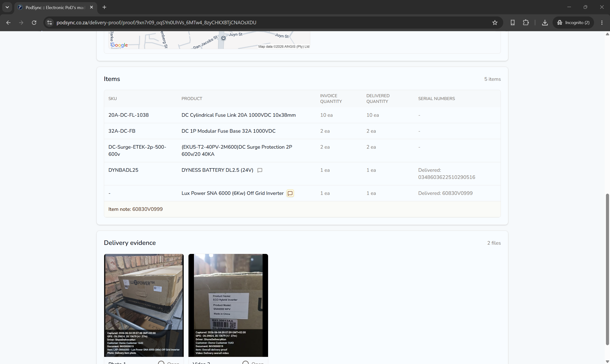The width and height of the screenshot is (610, 364).
Task: Click SKU text 'DYNBADL25'
Action: 123,170
